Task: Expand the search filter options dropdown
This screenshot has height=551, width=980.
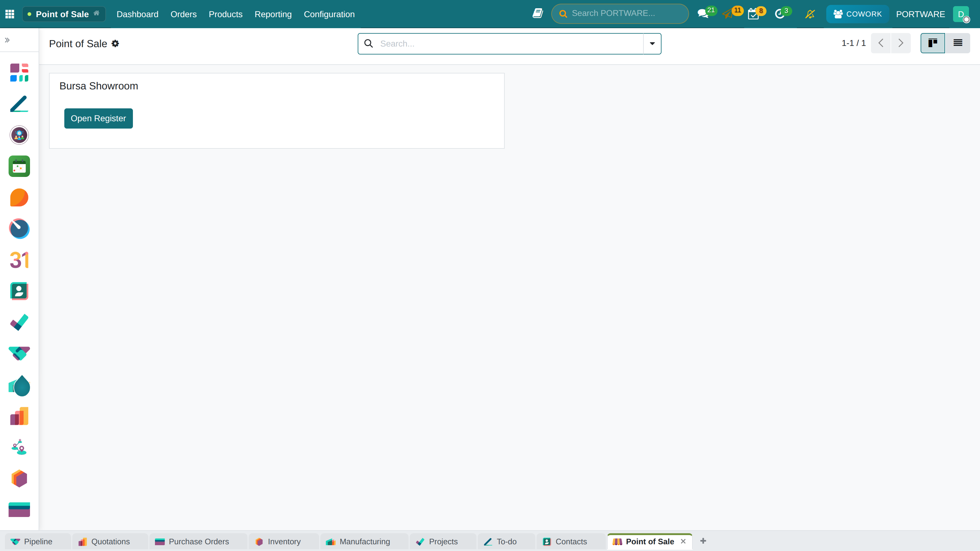Action: tap(652, 44)
